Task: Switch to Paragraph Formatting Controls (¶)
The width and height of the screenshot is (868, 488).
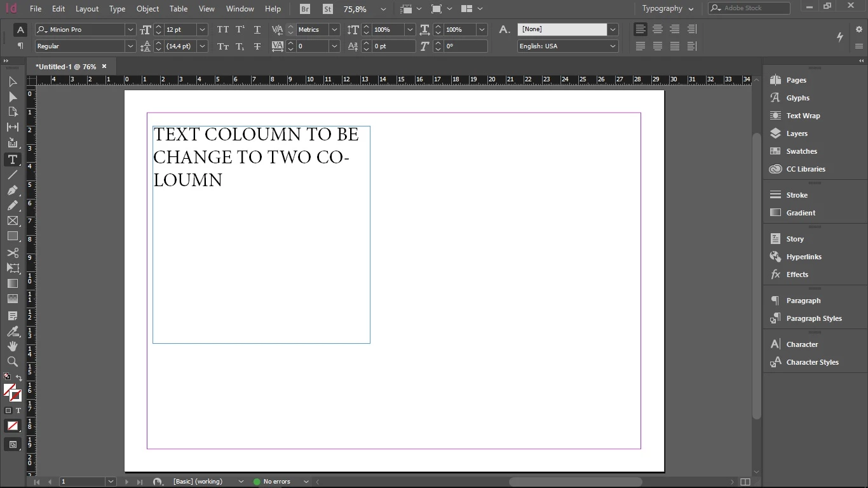Action: (x=20, y=46)
